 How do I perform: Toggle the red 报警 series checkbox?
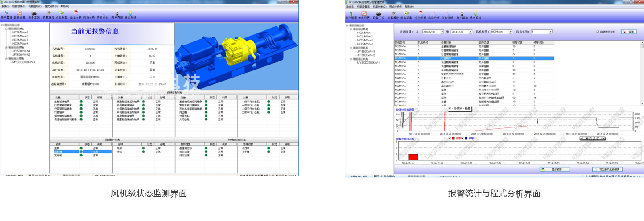450,138
